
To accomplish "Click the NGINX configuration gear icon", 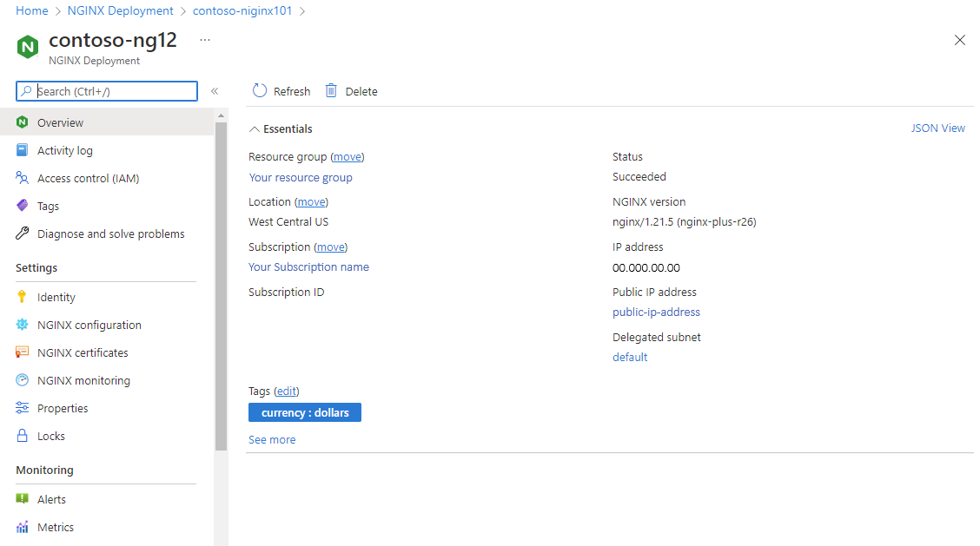I will pos(23,325).
